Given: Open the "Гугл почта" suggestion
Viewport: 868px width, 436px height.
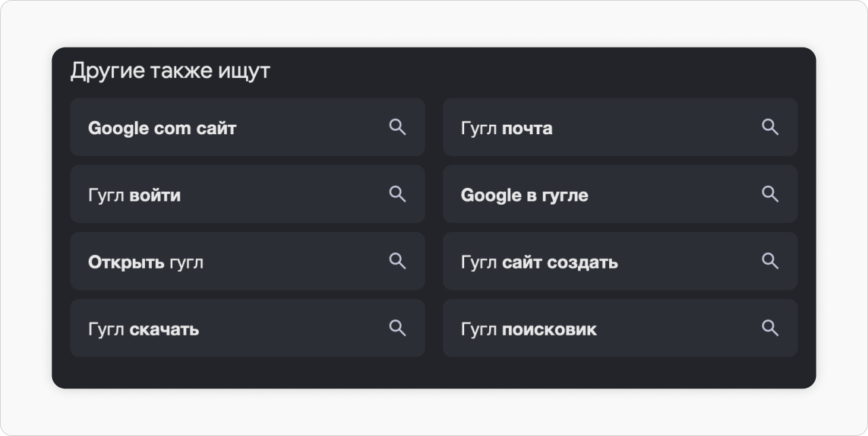Looking at the screenshot, I should (x=620, y=127).
